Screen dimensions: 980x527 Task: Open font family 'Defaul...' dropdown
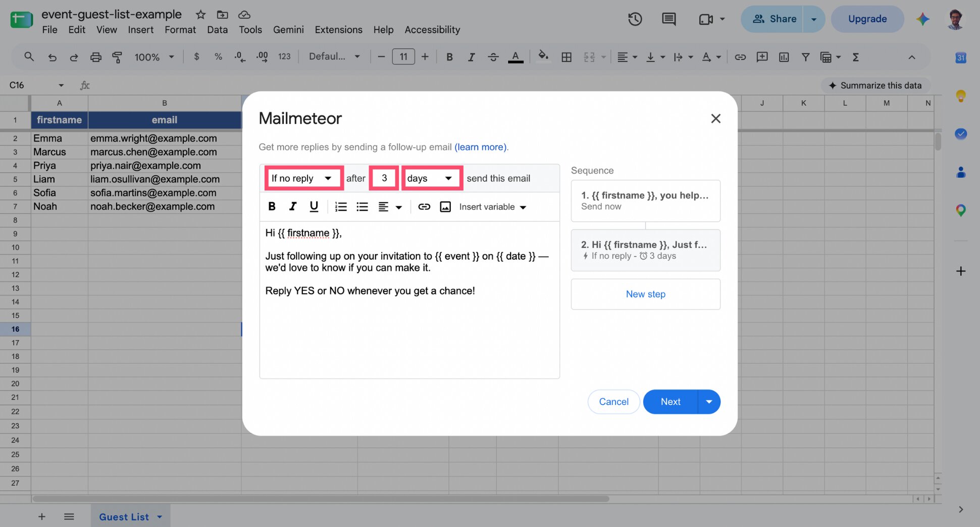(334, 57)
